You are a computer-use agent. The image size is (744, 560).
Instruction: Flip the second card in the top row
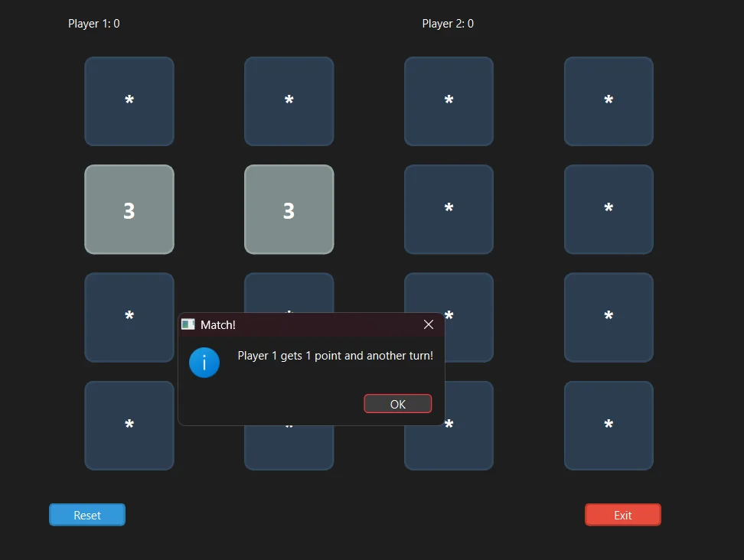click(x=289, y=100)
